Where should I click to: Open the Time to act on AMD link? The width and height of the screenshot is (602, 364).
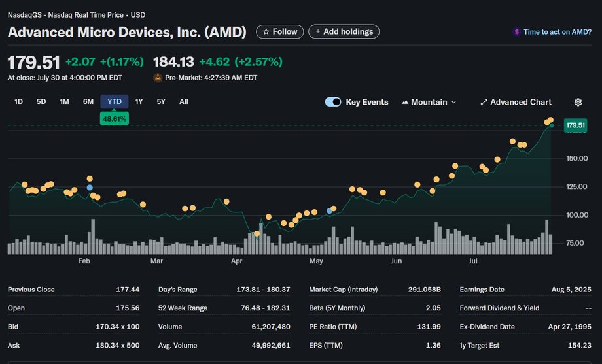coord(557,32)
